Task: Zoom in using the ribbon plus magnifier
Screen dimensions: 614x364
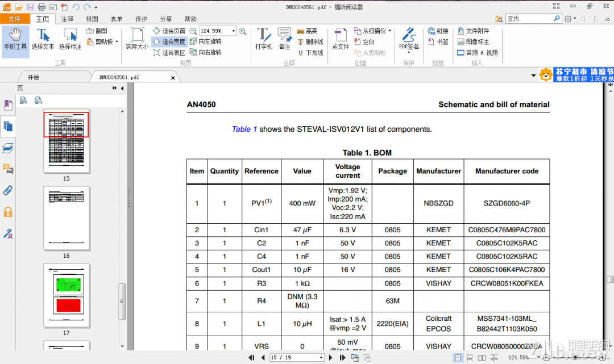Action: tap(242, 31)
